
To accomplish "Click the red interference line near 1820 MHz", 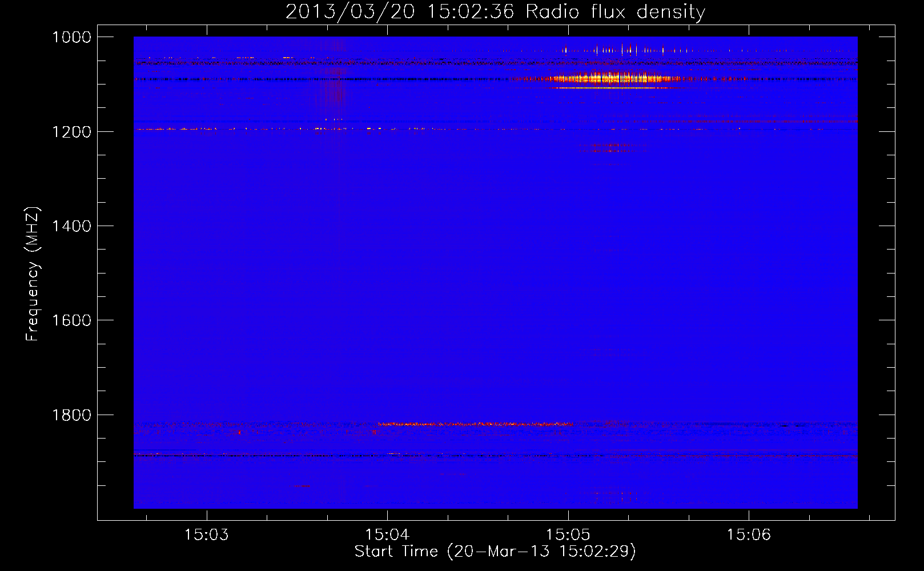I will [x=475, y=424].
